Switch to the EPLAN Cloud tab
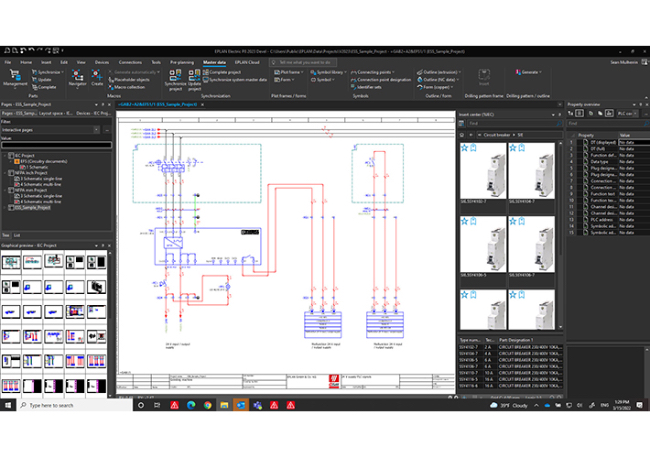Viewport: 650px width, 458px height. [x=247, y=62]
